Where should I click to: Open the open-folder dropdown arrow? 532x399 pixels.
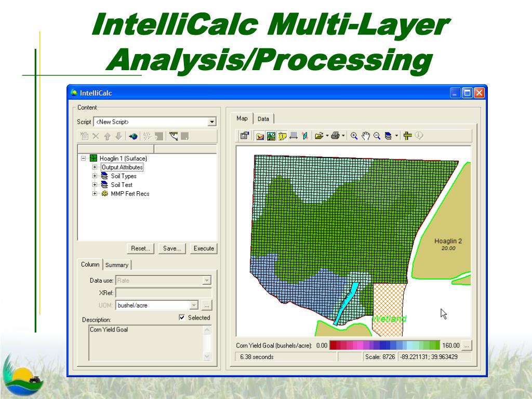327,136
